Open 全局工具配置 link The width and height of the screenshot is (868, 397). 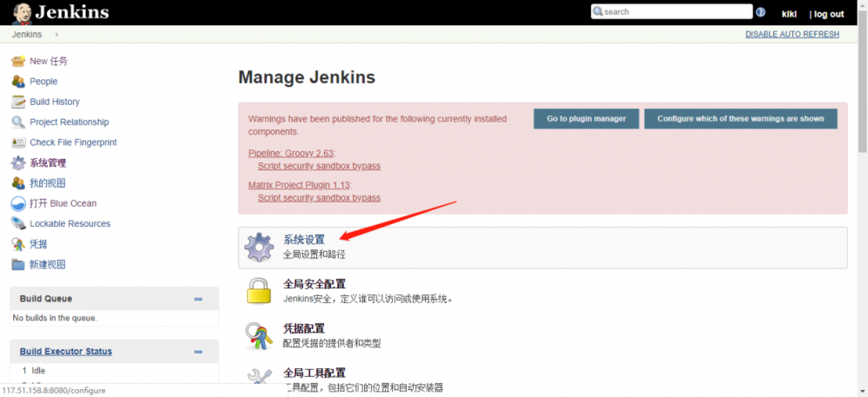pos(315,374)
